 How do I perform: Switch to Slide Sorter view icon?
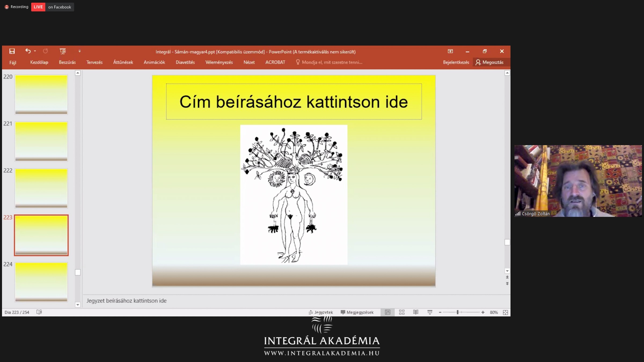(402, 312)
